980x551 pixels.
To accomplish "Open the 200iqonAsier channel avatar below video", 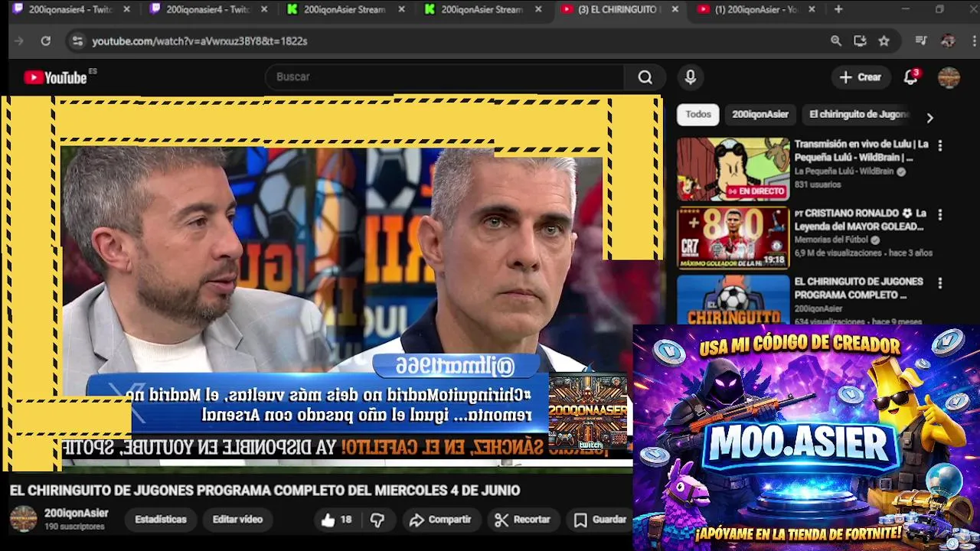I will (x=23, y=519).
